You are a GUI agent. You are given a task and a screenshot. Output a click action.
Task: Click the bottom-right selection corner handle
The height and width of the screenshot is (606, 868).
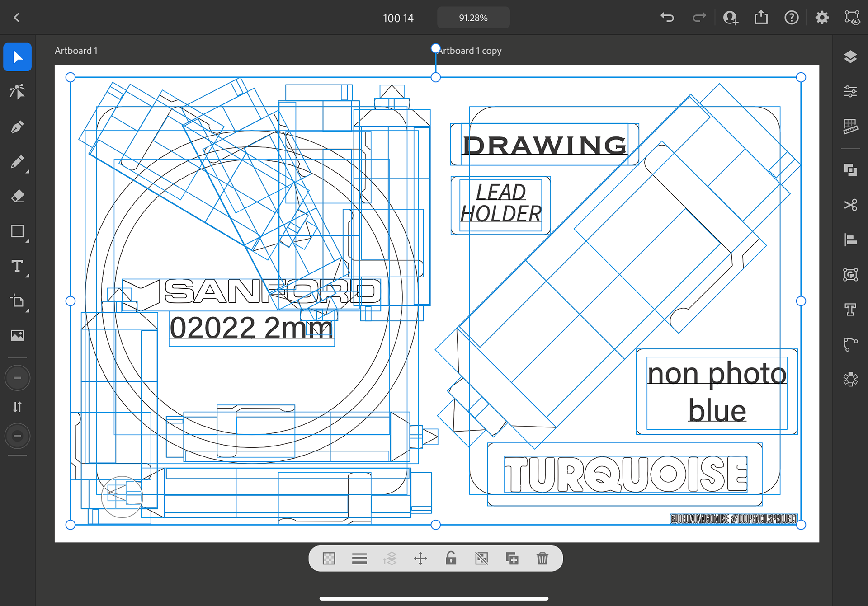click(x=801, y=525)
